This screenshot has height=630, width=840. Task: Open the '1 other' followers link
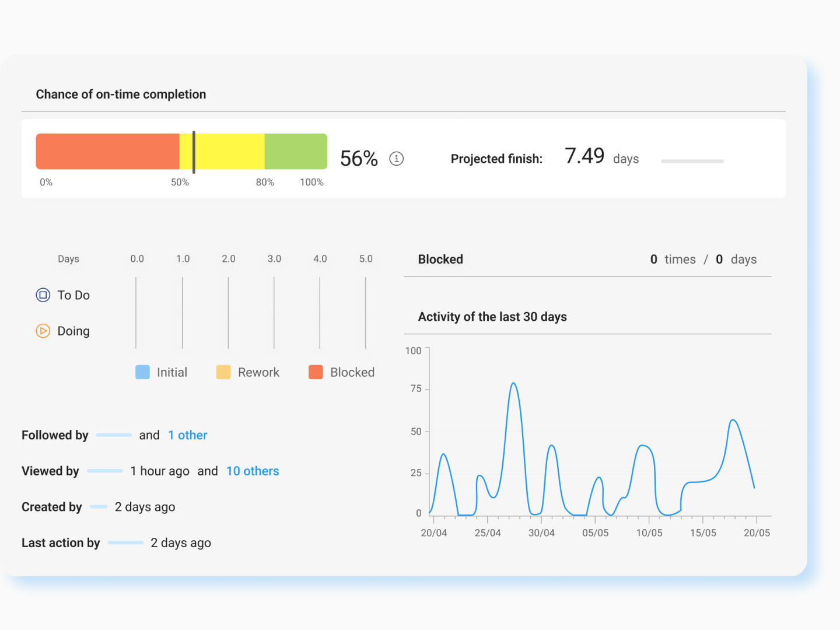[187, 435]
